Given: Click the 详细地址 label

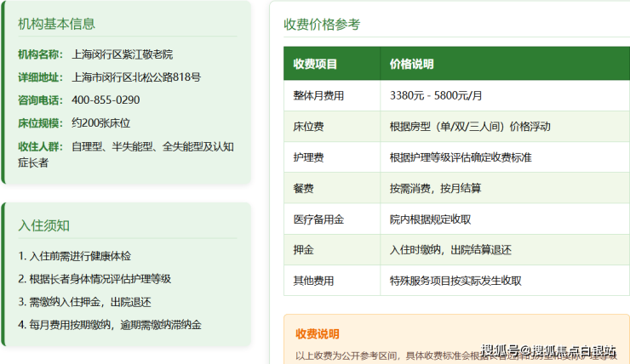Looking at the screenshot, I should point(40,77).
